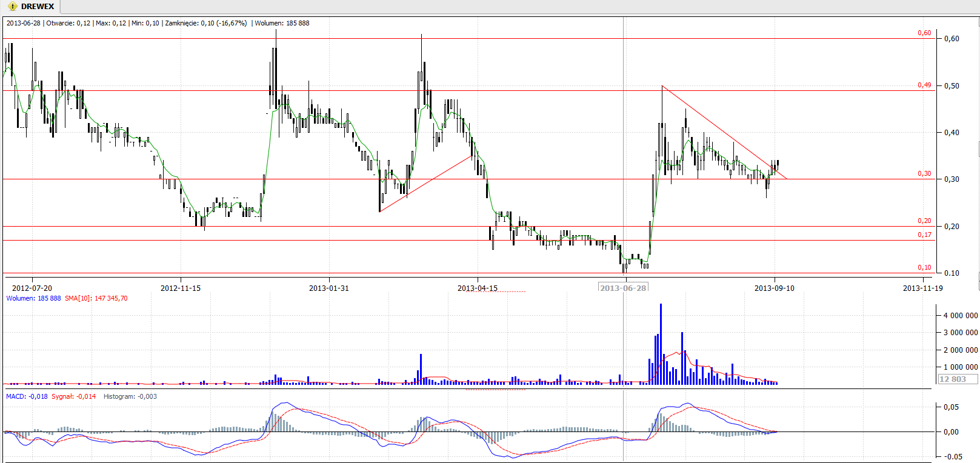Select the DREWEX chart tab
The image size is (980, 463).
31,7
